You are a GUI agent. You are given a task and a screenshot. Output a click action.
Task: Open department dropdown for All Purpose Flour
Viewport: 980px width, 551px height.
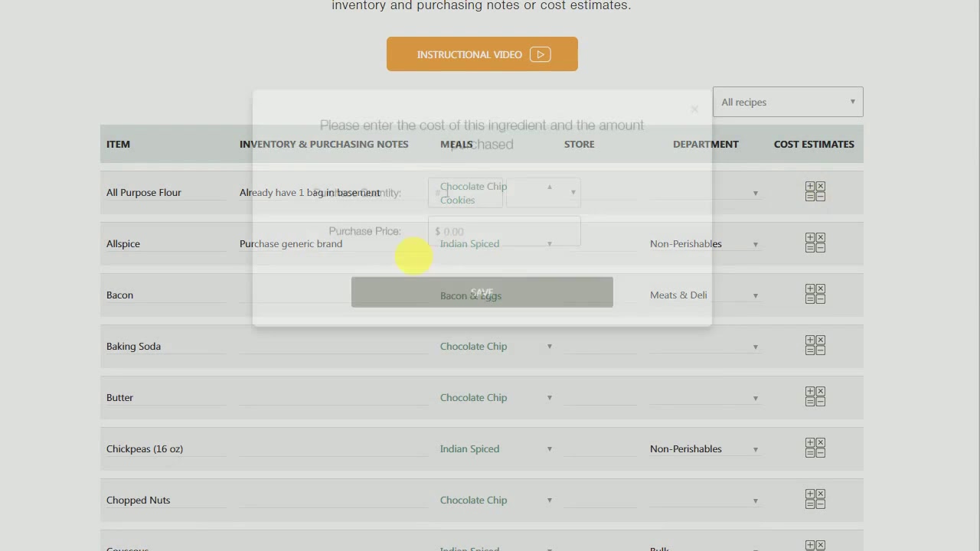704,193
